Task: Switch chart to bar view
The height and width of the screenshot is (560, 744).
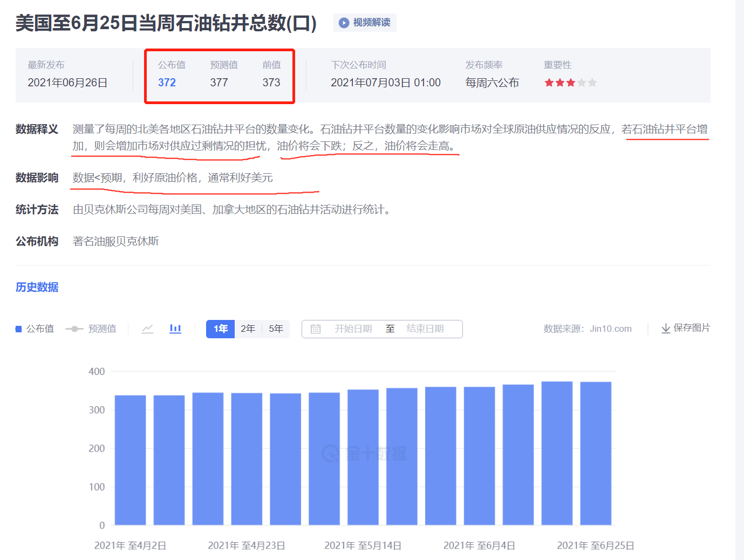Action: pyautogui.click(x=175, y=329)
